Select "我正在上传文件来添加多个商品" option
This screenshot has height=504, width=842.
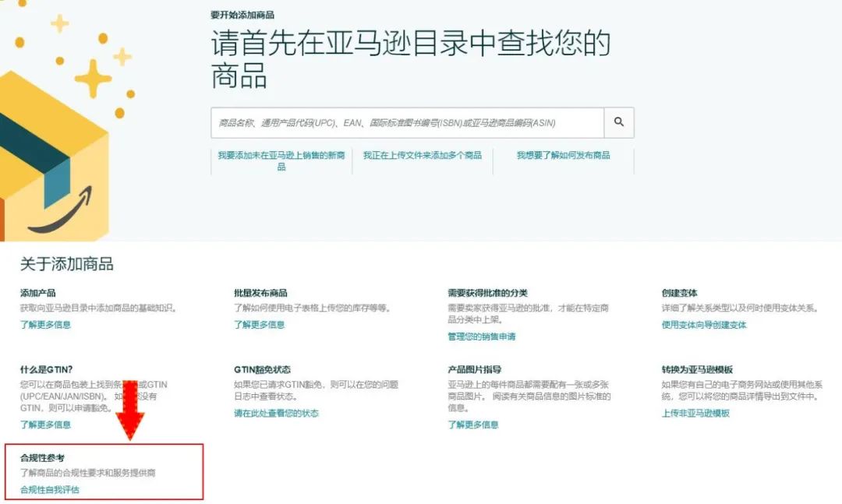[x=426, y=155]
